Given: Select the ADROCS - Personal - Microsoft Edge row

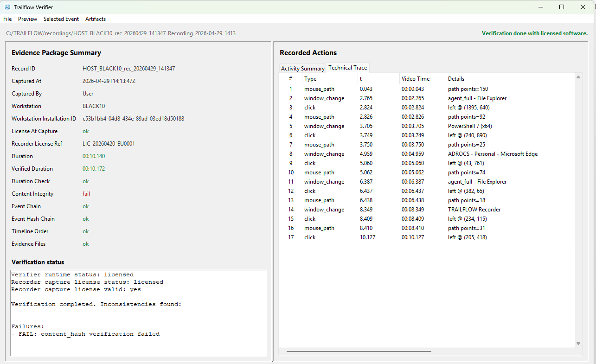Looking at the screenshot, I should coord(427,154).
